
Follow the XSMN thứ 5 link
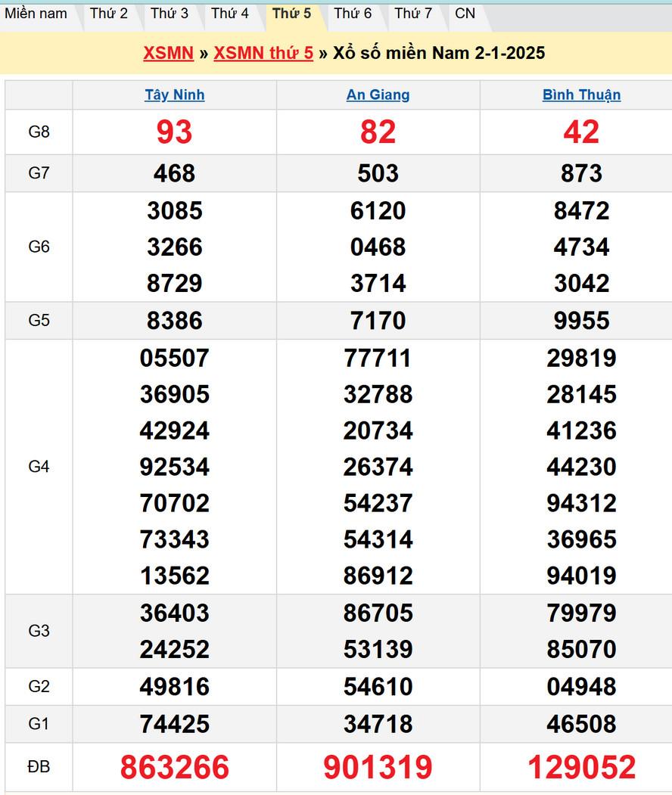(x=263, y=53)
